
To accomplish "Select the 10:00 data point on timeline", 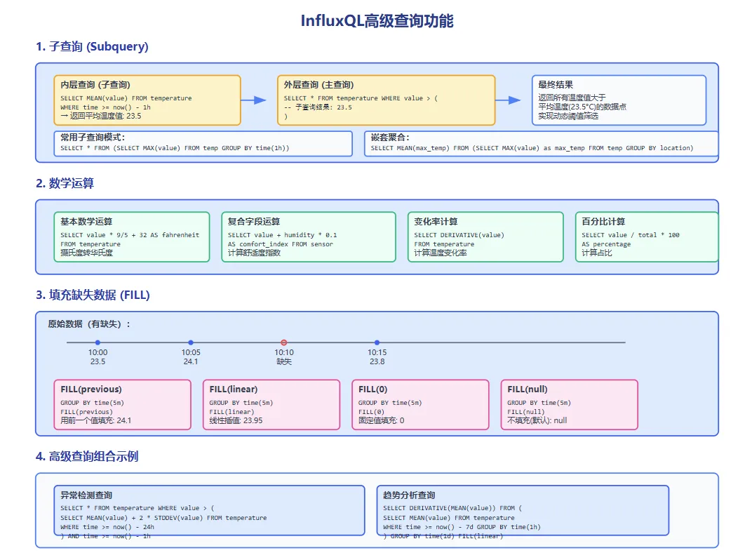I will pyautogui.click(x=98, y=342).
